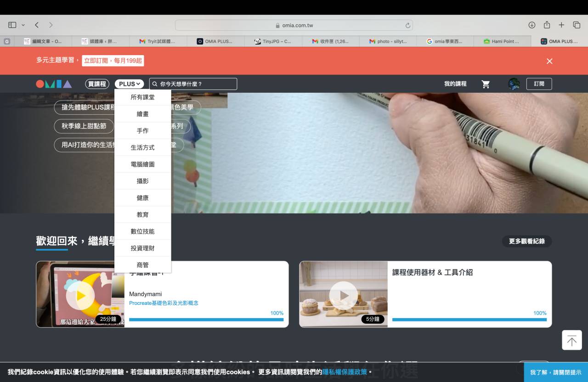
Task: Select 生活方式 in PLUS menu
Action: [142, 147]
